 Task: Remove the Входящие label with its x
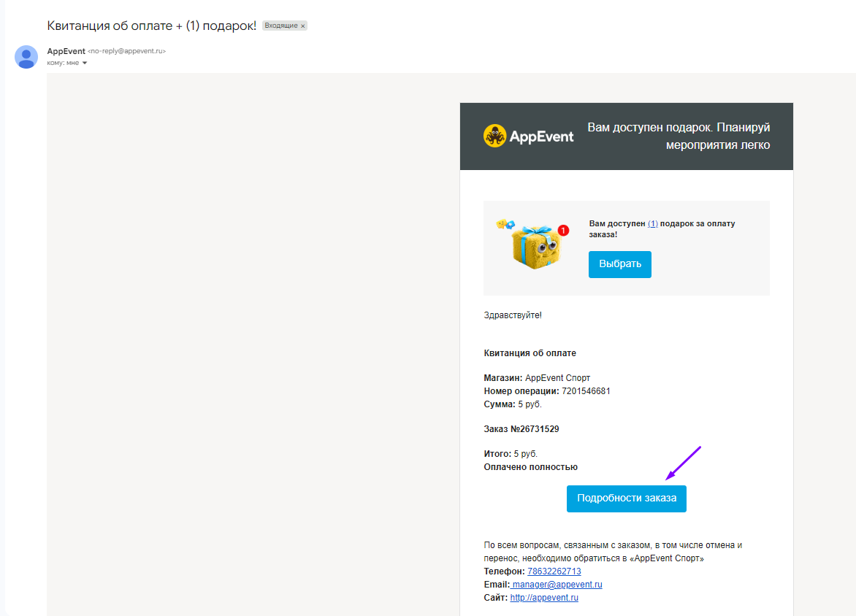pyautogui.click(x=303, y=26)
